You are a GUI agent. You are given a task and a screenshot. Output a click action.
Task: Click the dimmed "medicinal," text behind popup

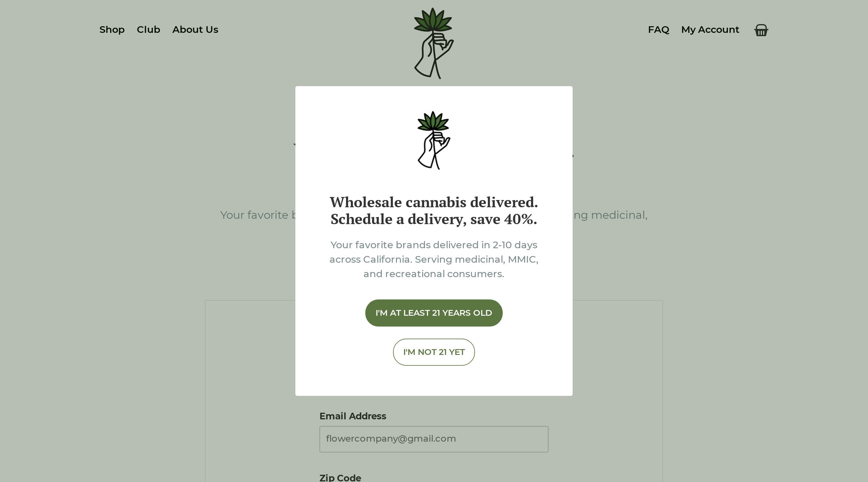coord(619,215)
